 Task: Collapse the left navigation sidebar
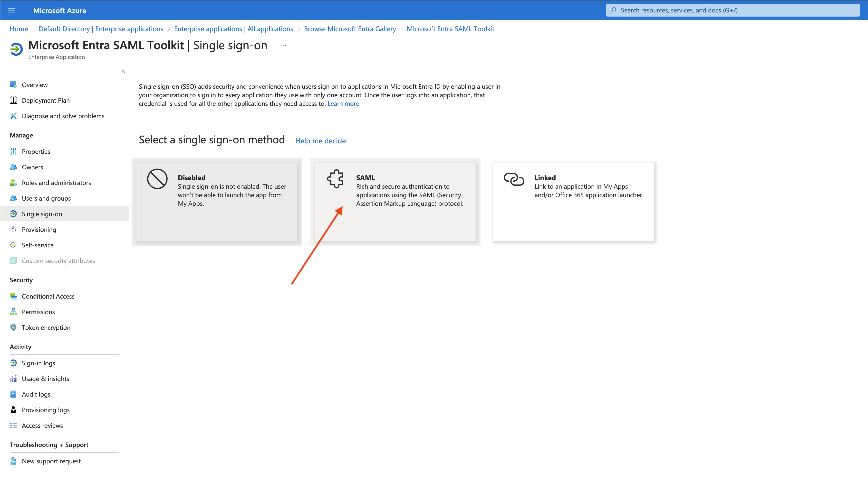123,71
